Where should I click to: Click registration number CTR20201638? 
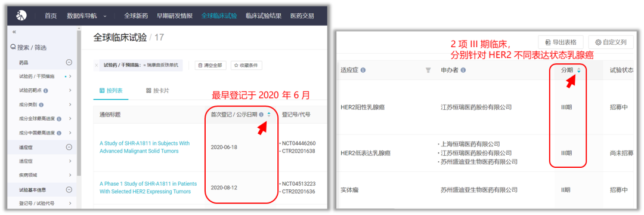click(298, 151)
